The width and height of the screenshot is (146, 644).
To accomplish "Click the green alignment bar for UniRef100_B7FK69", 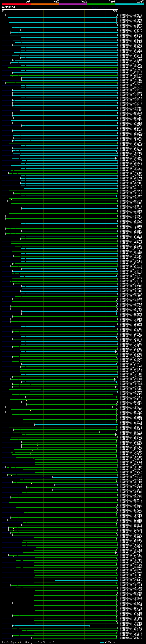I will tap(63, 67).
